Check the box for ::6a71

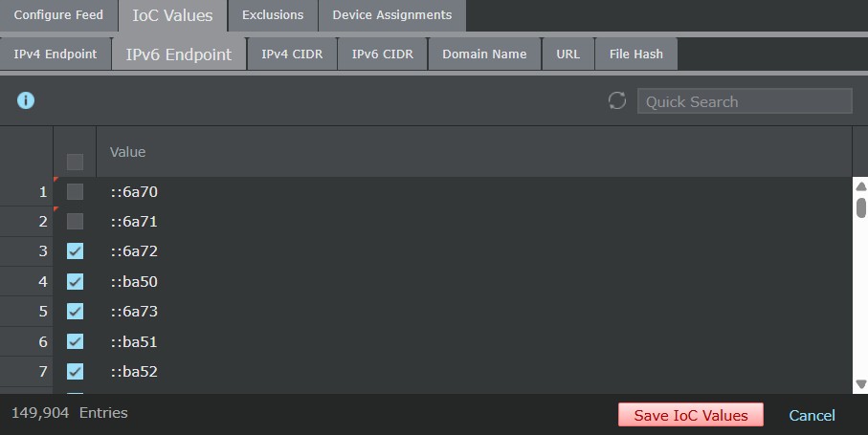(x=75, y=222)
